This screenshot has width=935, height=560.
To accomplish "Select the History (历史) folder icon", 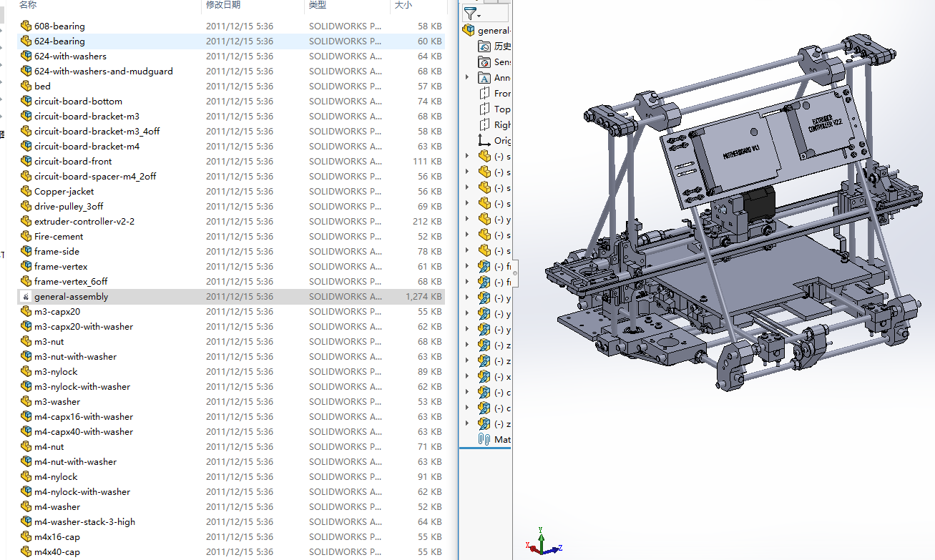I will pos(485,46).
